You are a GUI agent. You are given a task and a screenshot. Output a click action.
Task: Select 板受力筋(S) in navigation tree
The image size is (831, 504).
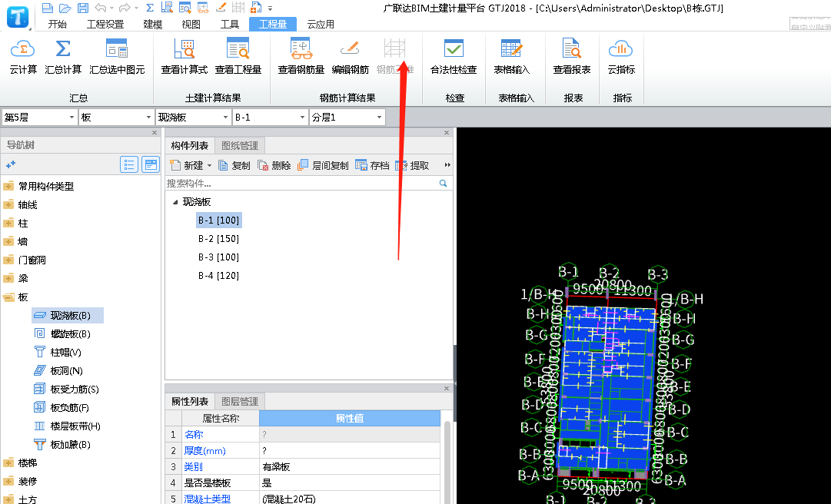click(67, 389)
